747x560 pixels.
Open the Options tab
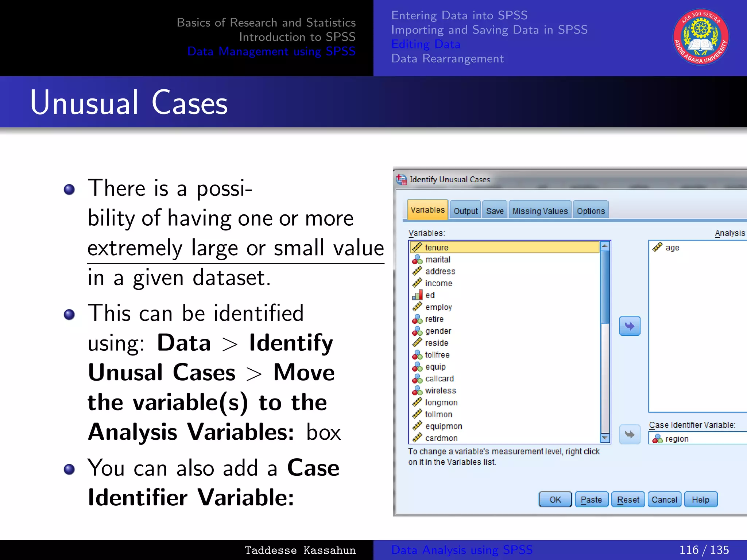click(591, 210)
